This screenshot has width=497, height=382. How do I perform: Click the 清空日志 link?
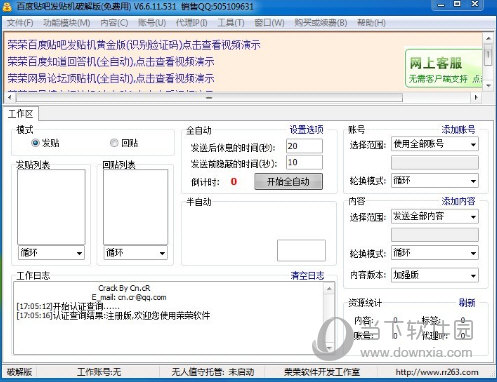[307, 275]
